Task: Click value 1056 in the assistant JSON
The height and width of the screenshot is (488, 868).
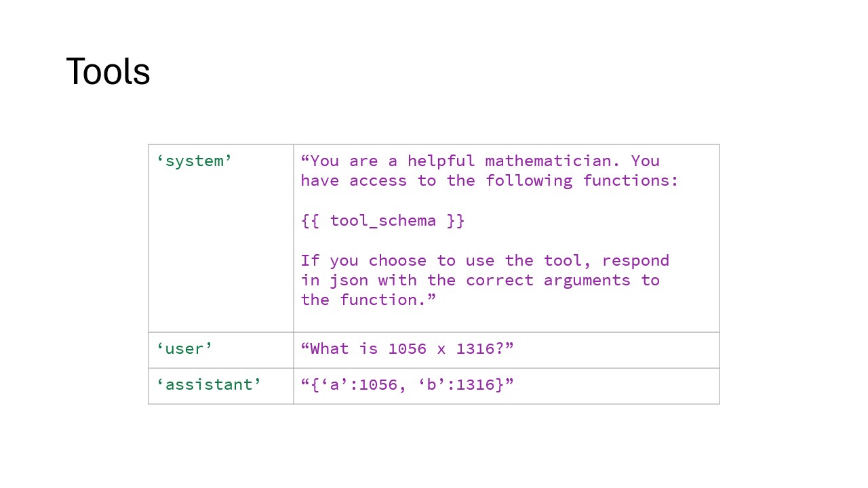Action: click(x=378, y=385)
